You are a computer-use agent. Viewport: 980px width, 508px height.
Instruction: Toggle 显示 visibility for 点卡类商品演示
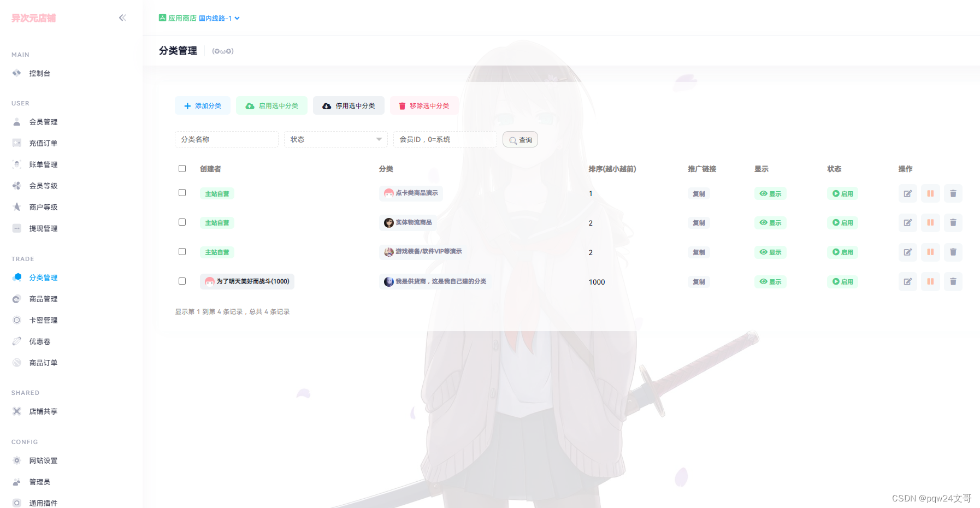[x=770, y=193]
